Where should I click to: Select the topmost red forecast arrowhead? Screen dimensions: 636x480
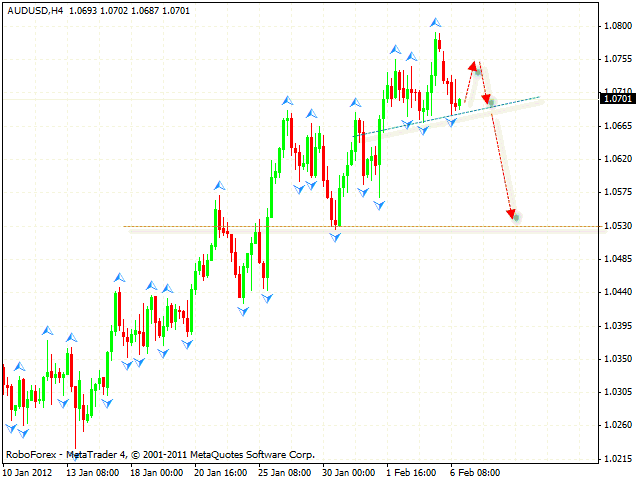click(476, 64)
